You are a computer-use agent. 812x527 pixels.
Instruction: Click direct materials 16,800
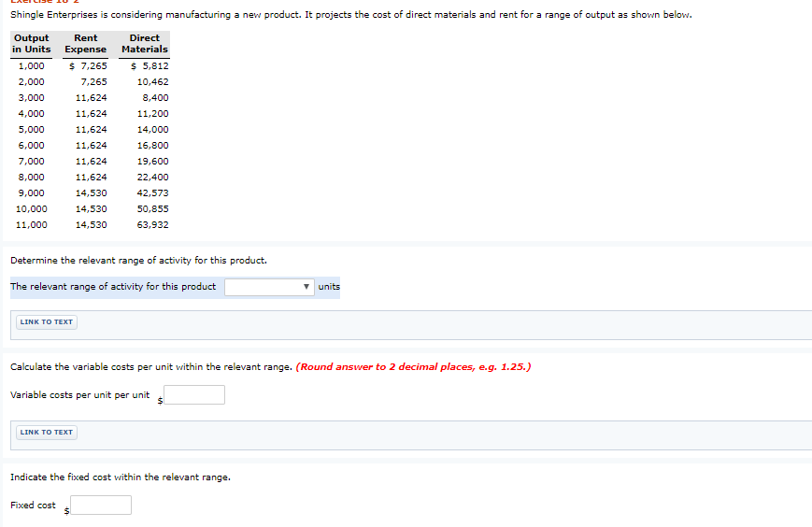pyautogui.click(x=152, y=146)
